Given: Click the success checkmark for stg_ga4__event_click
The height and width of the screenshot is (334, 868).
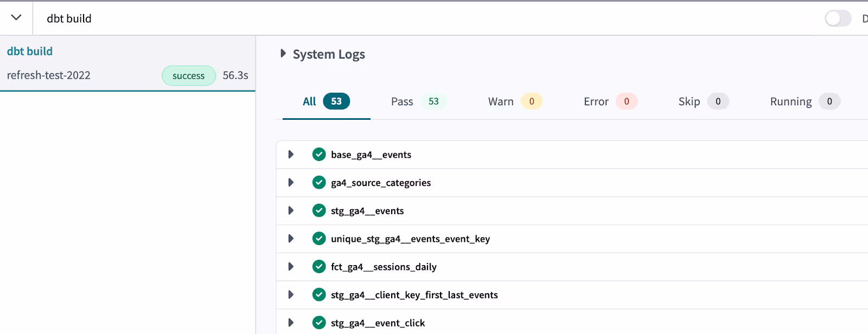Looking at the screenshot, I should click(319, 323).
